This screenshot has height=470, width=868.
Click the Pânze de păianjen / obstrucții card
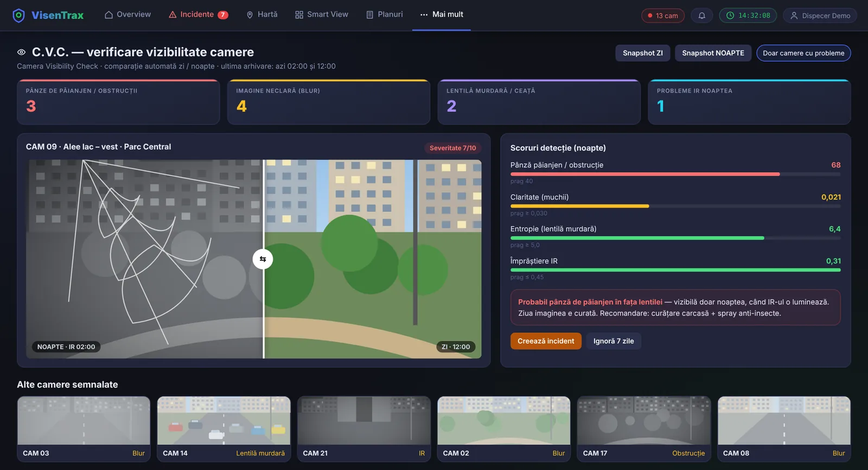118,102
